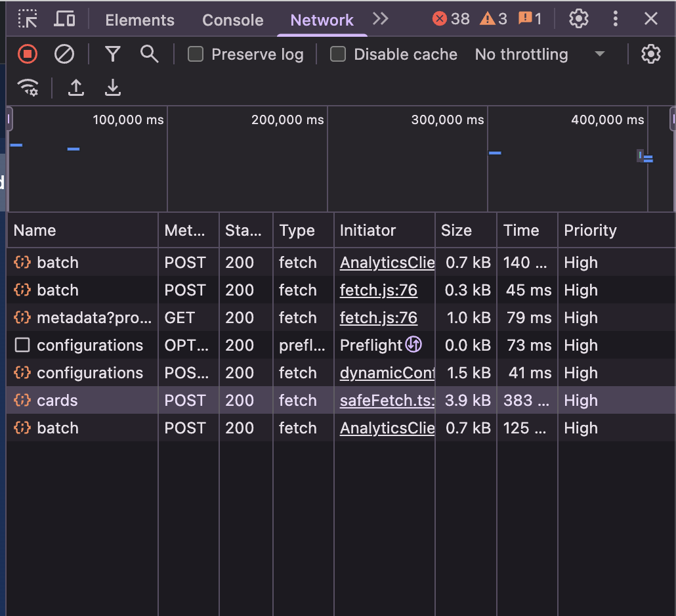Open fetch.js:76 link in metadata row
Viewport: 676px width, 616px height.
(379, 317)
